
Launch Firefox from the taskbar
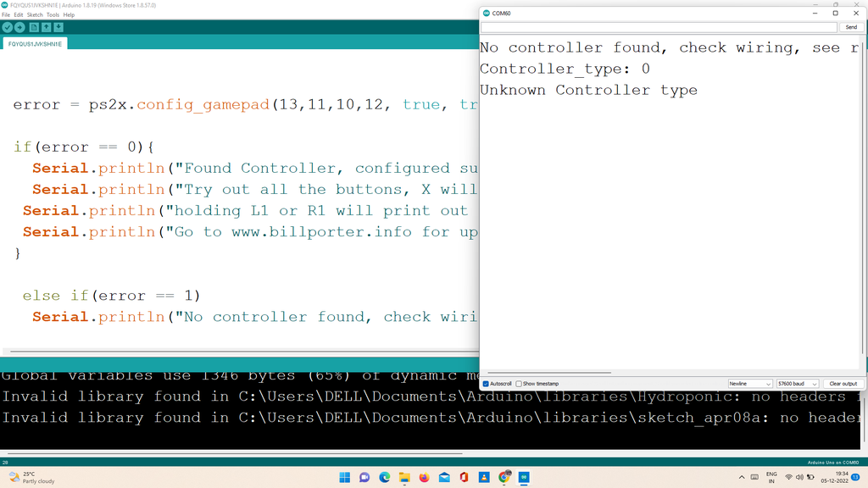pyautogui.click(x=424, y=478)
